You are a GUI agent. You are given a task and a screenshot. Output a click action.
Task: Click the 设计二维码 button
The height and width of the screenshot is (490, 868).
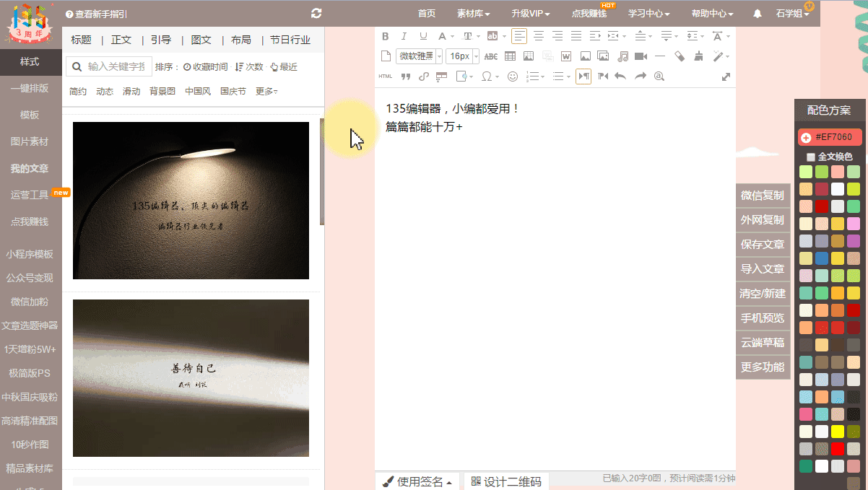click(506, 481)
